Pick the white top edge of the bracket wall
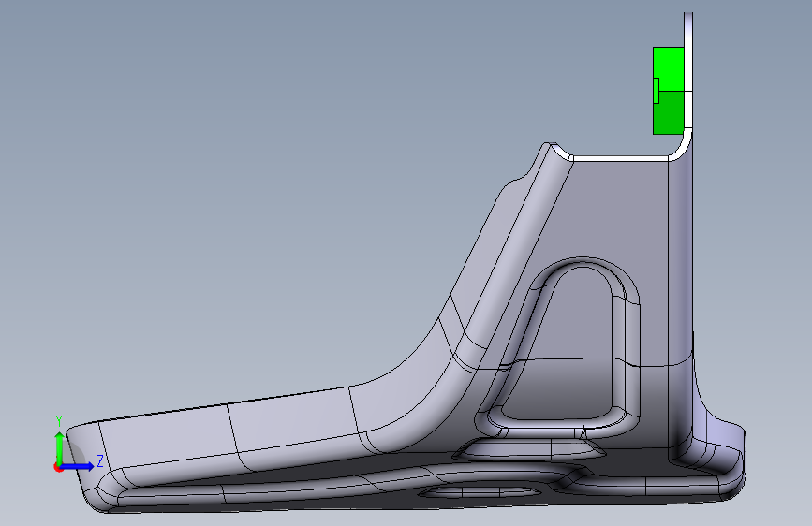 coord(620,158)
